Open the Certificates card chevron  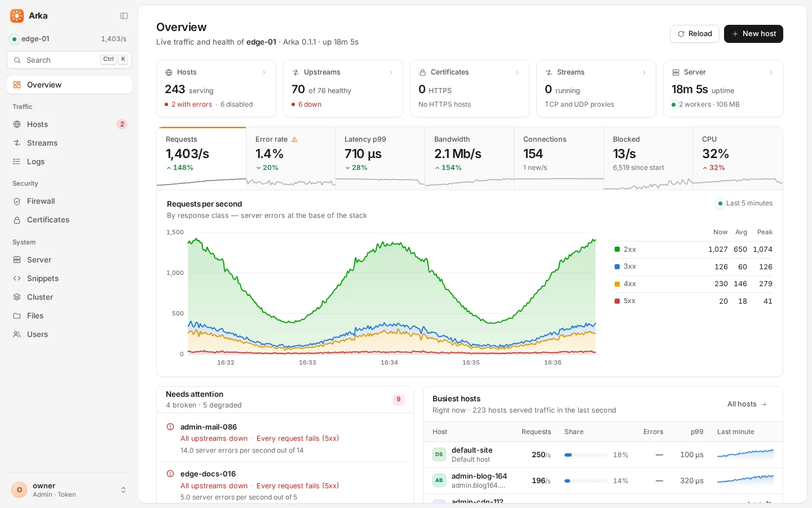tap(517, 72)
